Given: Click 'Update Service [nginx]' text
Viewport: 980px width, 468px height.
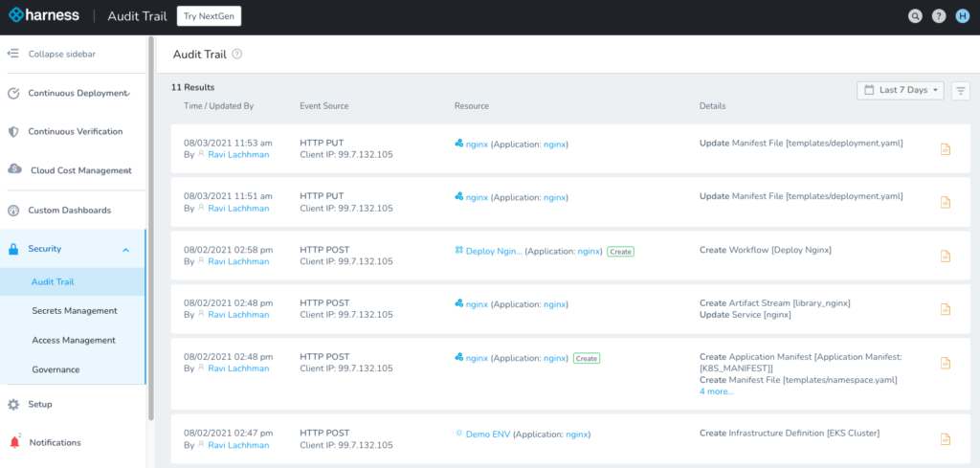Looking at the screenshot, I should (746, 314).
